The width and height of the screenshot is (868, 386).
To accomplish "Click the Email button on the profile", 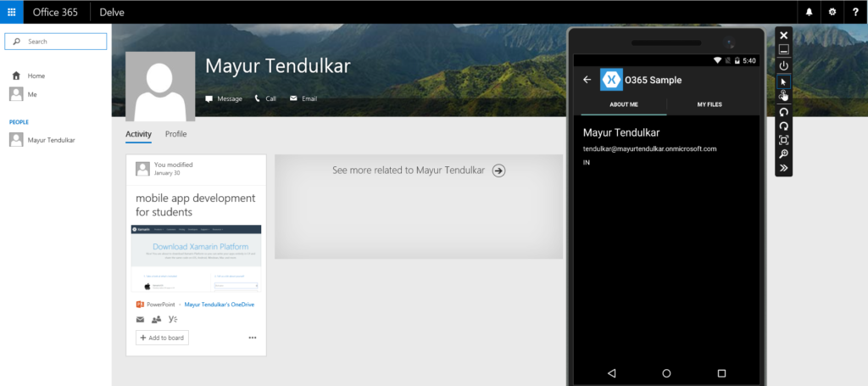I will (x=303, y=98).
